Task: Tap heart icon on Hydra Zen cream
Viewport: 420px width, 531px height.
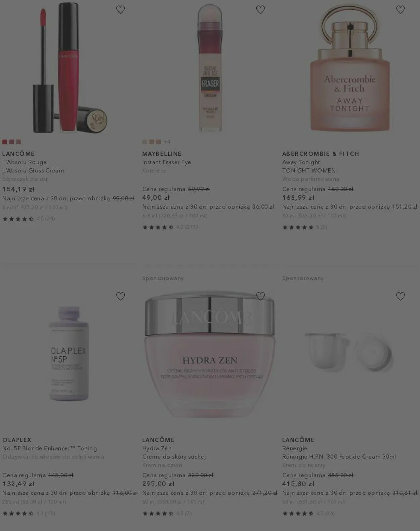Action: [x=260, y=296]
